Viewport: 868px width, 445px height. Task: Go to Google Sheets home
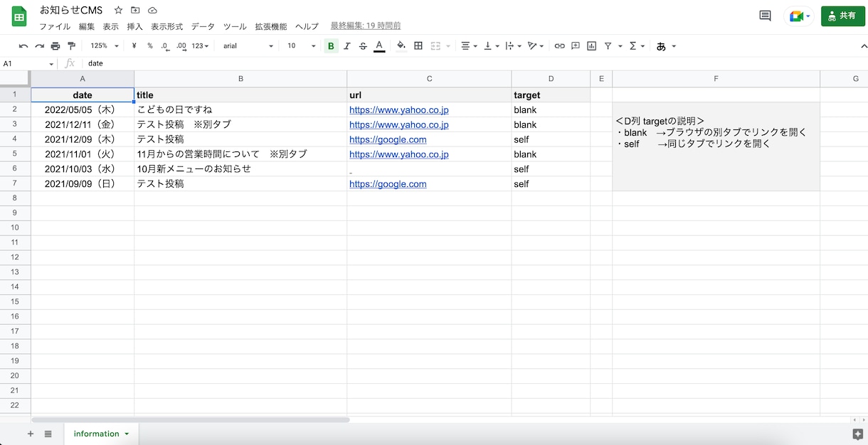tap(19, 16)
